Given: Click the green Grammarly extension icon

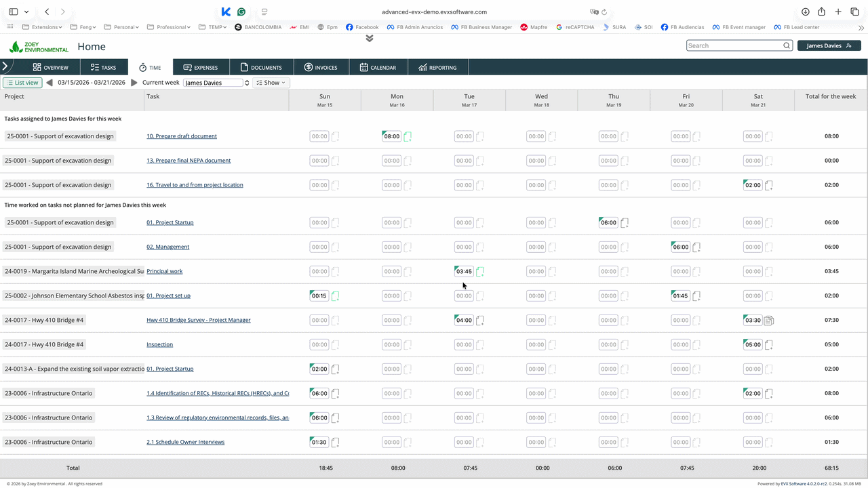Looking at the screenshot, I should pos(241,12).
